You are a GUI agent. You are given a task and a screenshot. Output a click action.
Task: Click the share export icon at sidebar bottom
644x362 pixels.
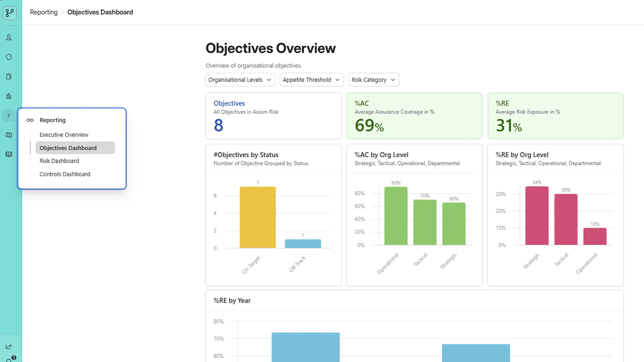[9, 347]
